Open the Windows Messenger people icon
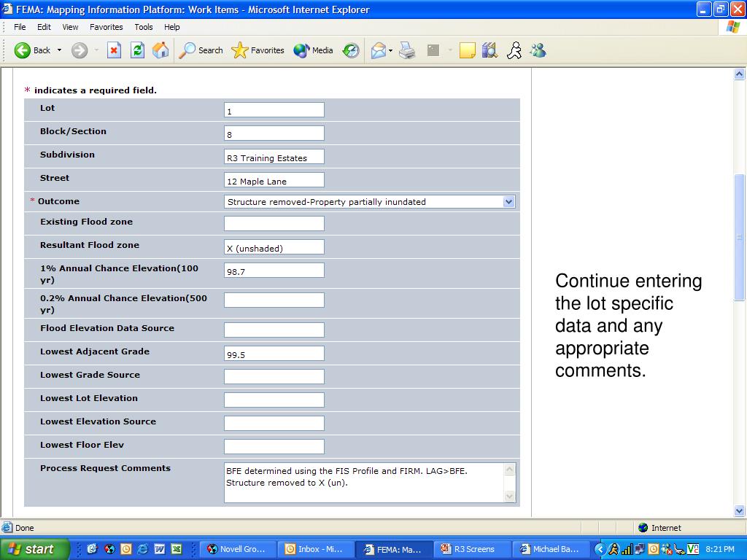This screenshot has width=747, height=560. 538,50
